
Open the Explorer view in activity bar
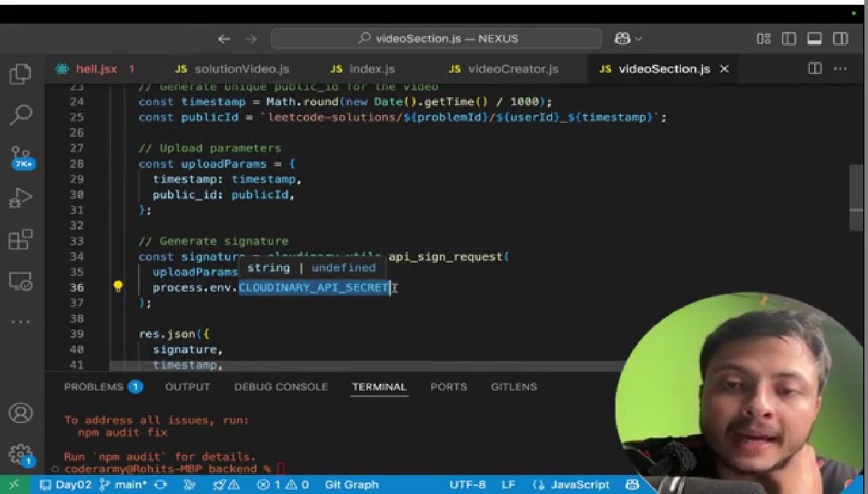[x=20, y=74]
